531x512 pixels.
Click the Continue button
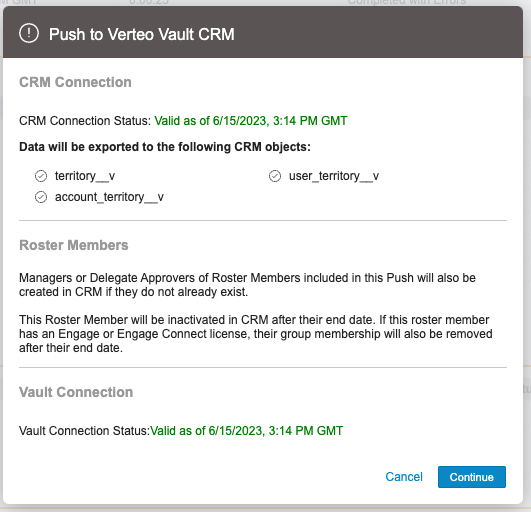point(472,477)
